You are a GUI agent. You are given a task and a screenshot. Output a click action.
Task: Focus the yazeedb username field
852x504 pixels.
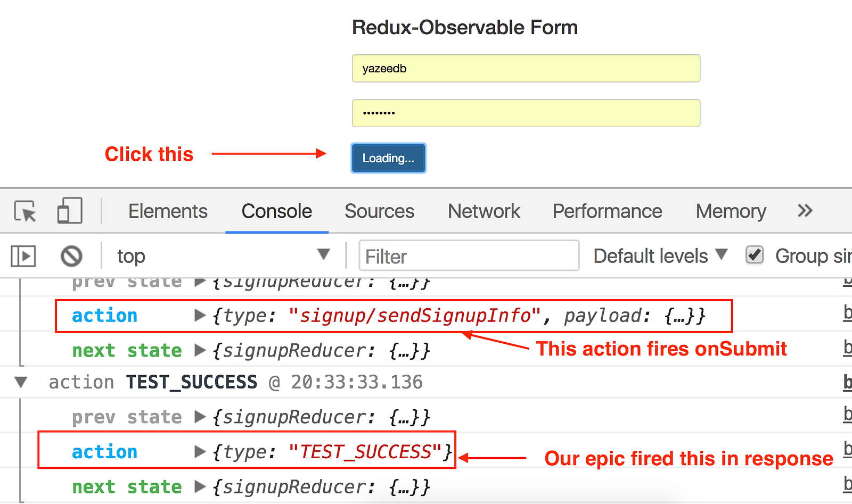click(x=526, y=68)
